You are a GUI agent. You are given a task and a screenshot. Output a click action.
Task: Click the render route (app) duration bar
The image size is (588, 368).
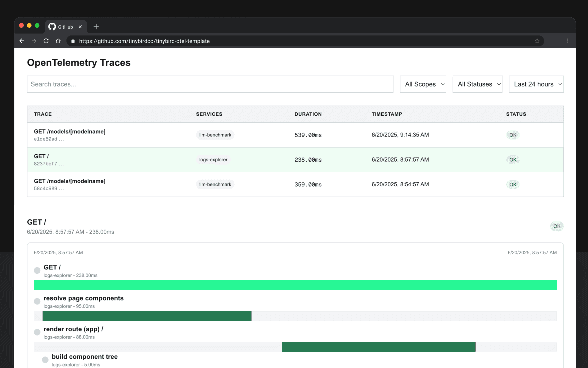coord(379,347)
